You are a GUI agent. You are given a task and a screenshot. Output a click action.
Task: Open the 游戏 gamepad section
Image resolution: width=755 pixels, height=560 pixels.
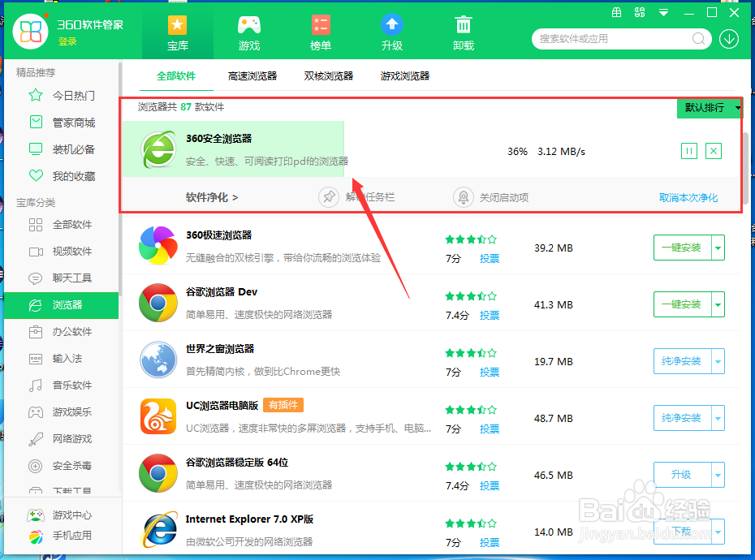pos(249,33)
